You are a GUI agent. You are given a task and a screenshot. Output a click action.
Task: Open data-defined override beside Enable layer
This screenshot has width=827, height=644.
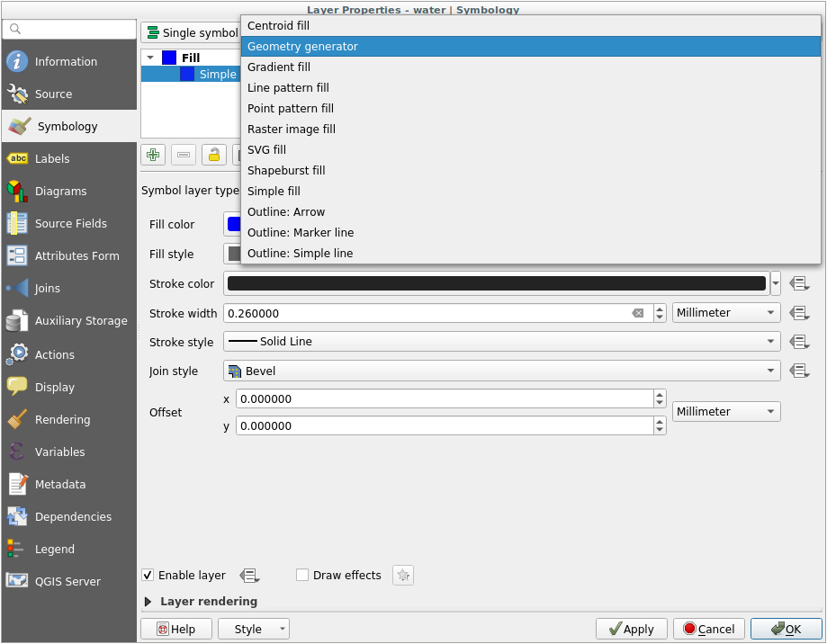(249, 576)
